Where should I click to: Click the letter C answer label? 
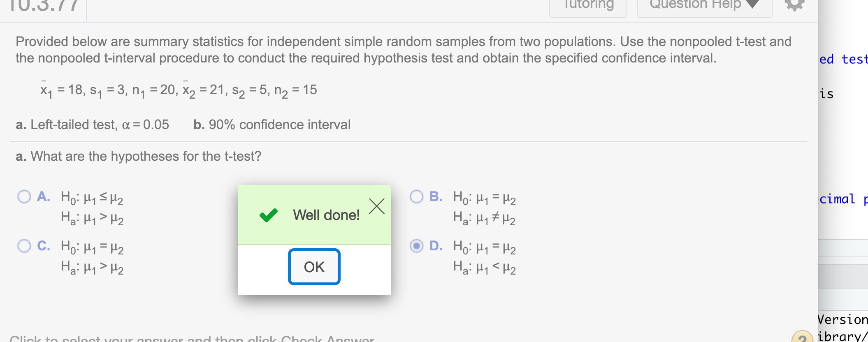coord(44,246)
